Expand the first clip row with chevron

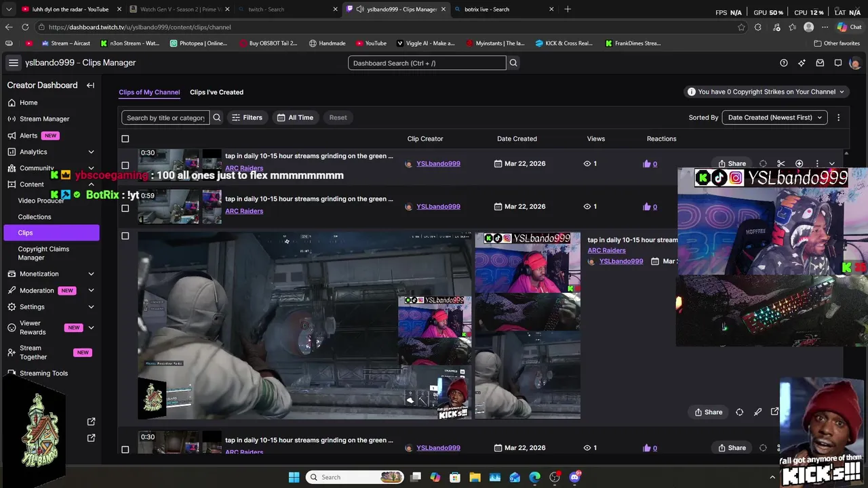832,163
